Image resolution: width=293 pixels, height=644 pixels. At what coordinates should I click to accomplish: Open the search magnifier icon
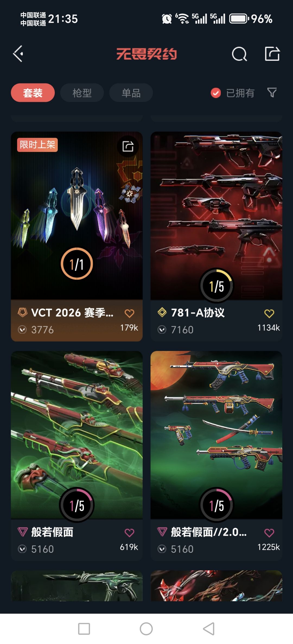tap(239, 54)
